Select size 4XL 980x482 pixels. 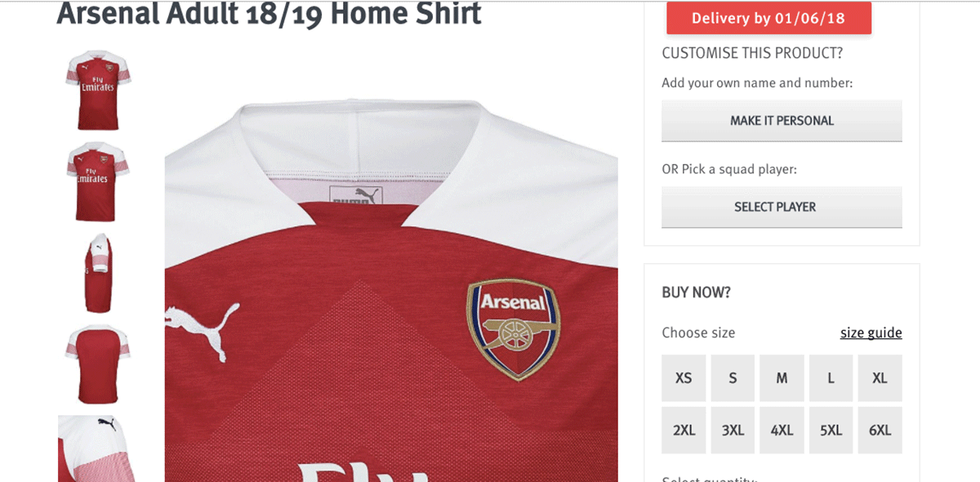[782, 430]
